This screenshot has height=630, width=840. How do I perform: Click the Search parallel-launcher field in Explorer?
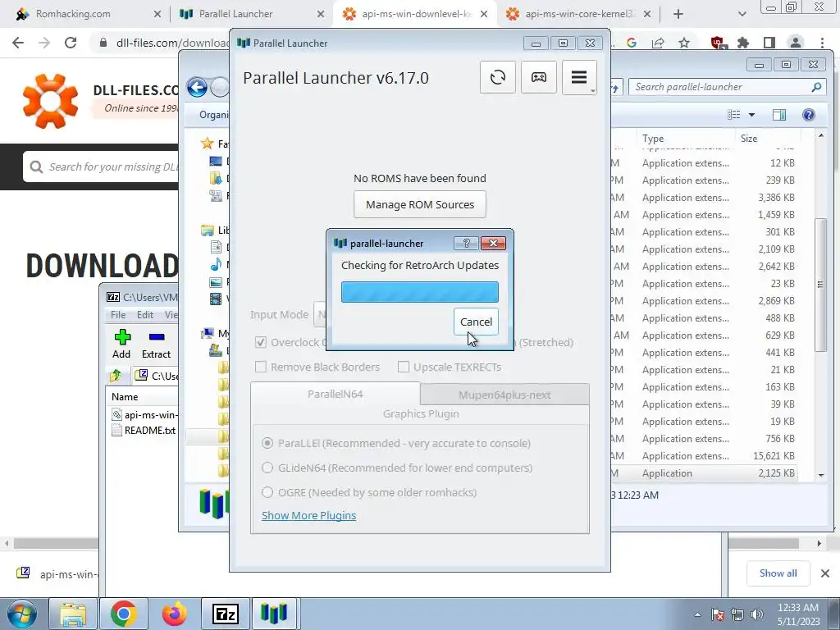coord(728,87)
